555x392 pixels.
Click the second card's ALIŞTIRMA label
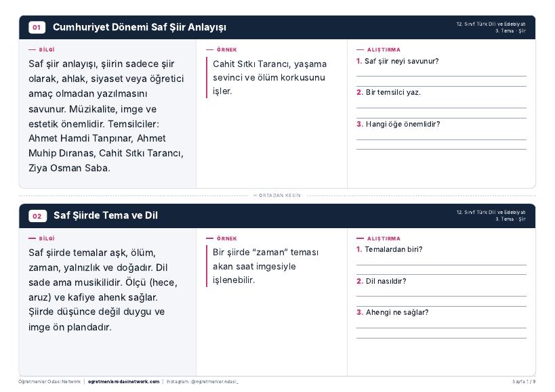[x=384, y=238]
